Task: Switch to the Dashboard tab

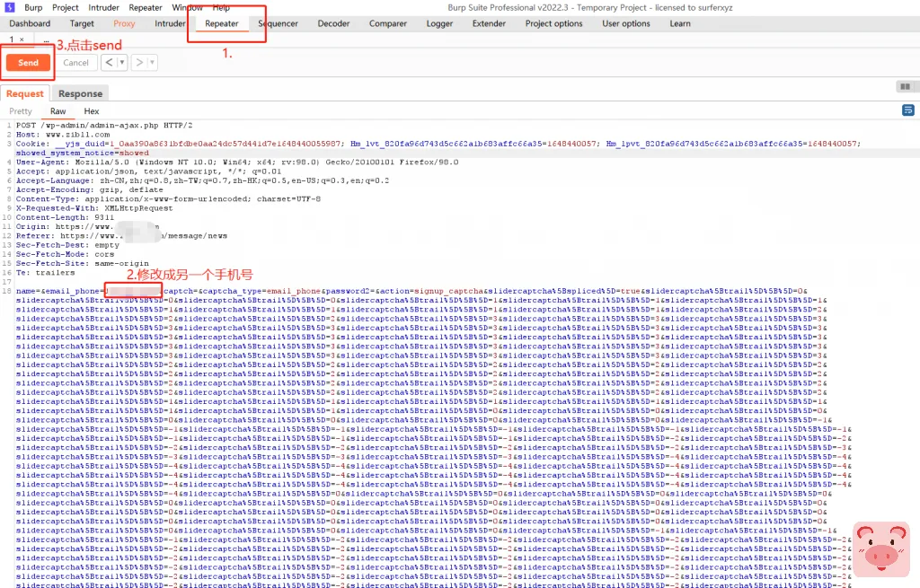Action: coord(30,23)
